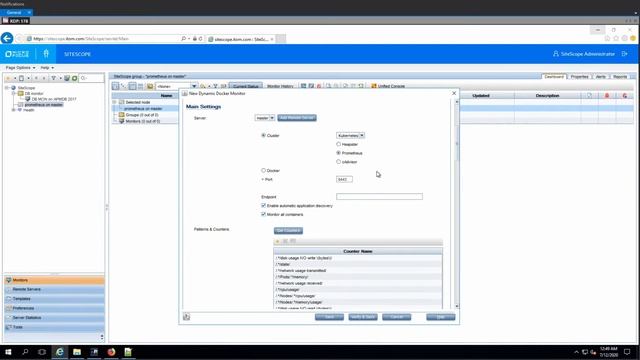Screen dimensions: 640x360
Task: Select the Prometheus radio button
Action: 338,153
